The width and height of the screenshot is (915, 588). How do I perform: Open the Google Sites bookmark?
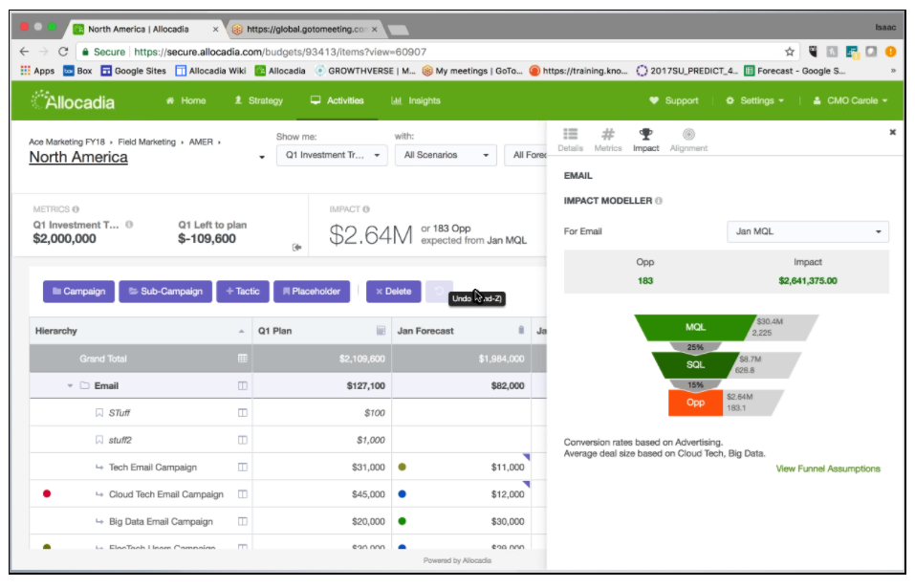[x=133, y=71]
